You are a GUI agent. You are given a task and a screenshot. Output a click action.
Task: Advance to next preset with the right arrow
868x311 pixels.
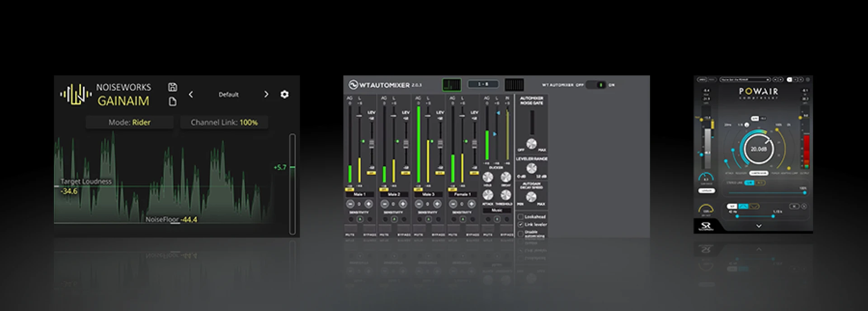(x=266, y=94)
